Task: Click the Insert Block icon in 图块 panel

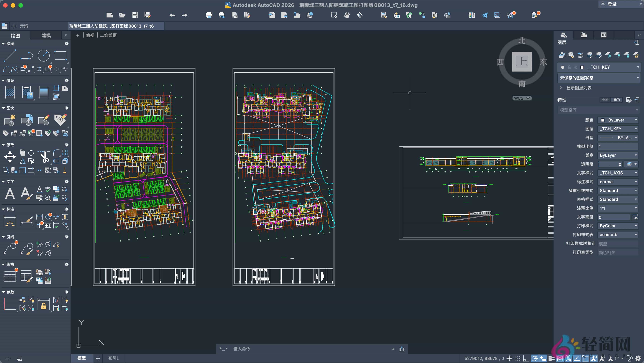Action: pyautogui.click(x=10, y=121)
